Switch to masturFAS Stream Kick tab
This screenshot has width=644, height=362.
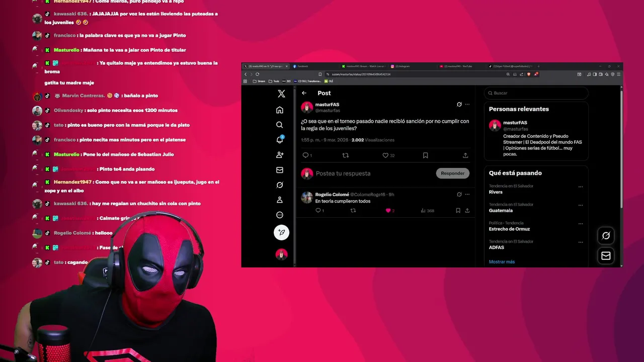(x=363, y=66)
